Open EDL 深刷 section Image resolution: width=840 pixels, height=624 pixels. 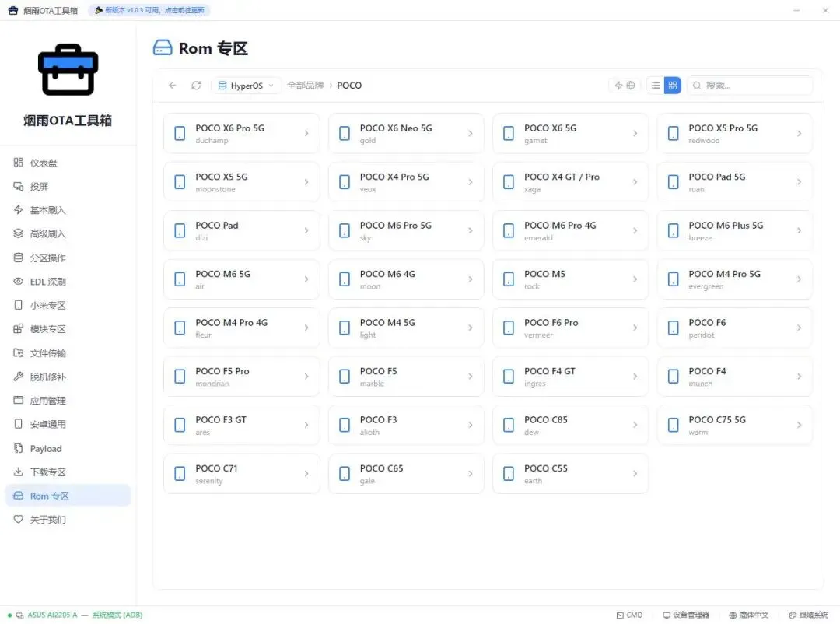pyautogui.click(x=68, y=282)
